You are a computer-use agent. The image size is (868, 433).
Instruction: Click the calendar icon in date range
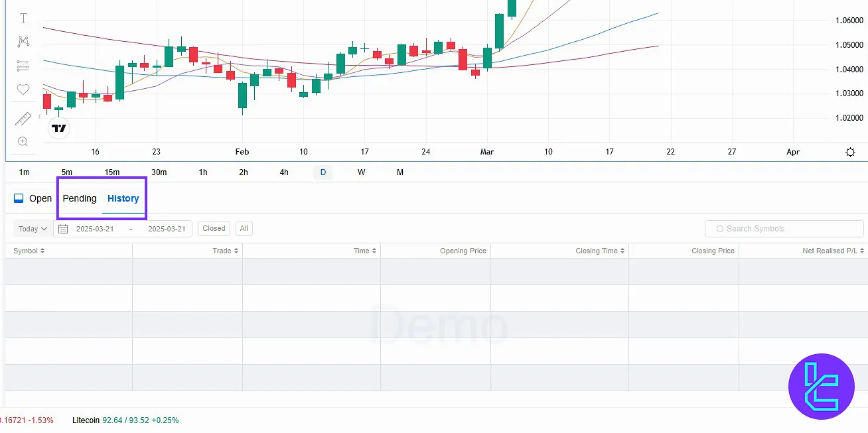pyautogui.click(x=64, y=229)
